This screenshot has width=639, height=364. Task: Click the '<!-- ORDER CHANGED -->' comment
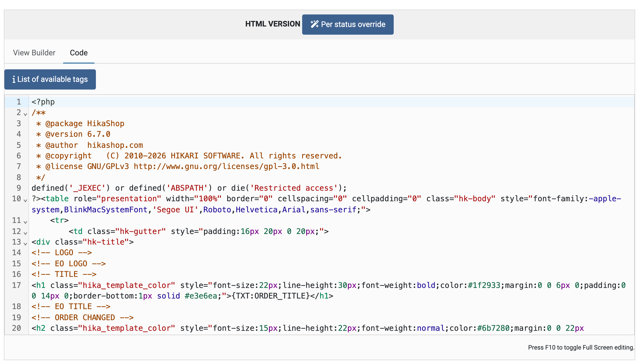click(83, 318)
